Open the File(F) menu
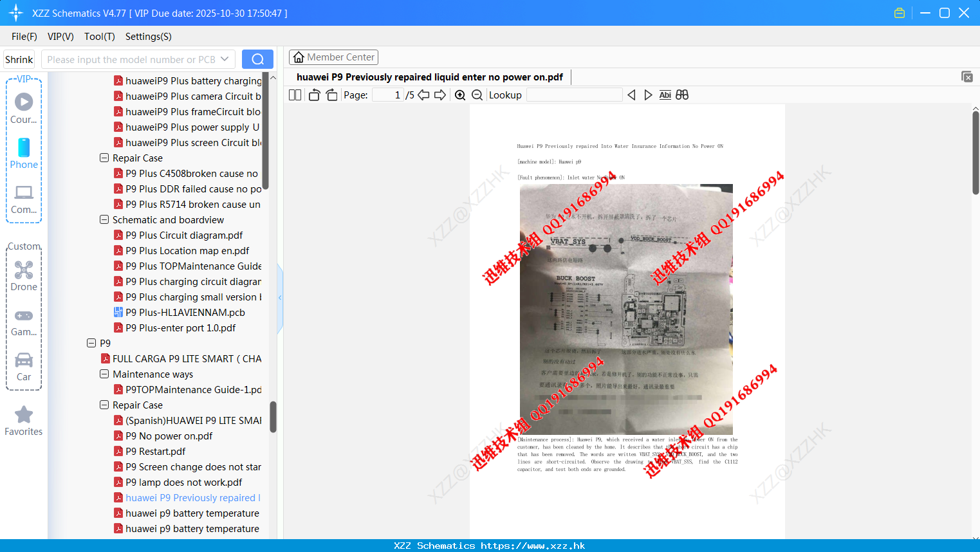Image resolution: width=980 pixels, height=552 pixels. click(24, 37)
